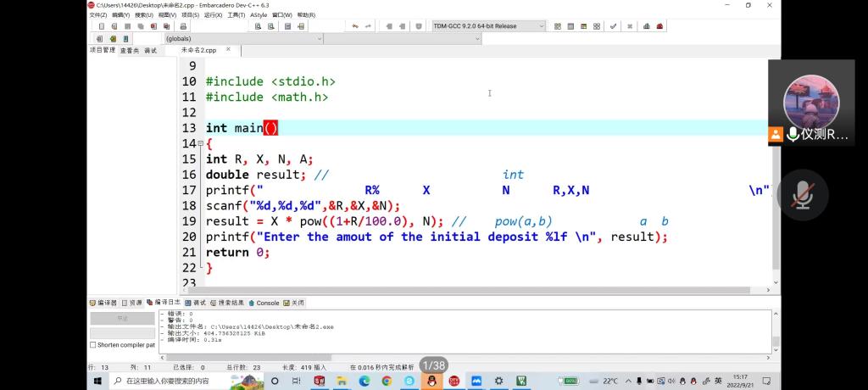Image resolution: width=868 pixels, height=390 pixels.
Task: Open Google Chrome from the taskbar
Action: coord(387,382)
